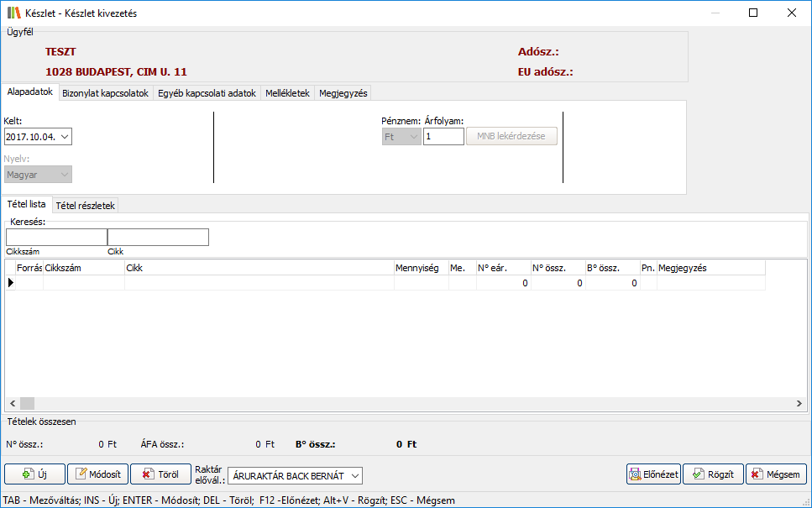Open the Raktár elővál. warehouse dropdown
The width and height of the screenshot is (812, 508).
point(355,476)
